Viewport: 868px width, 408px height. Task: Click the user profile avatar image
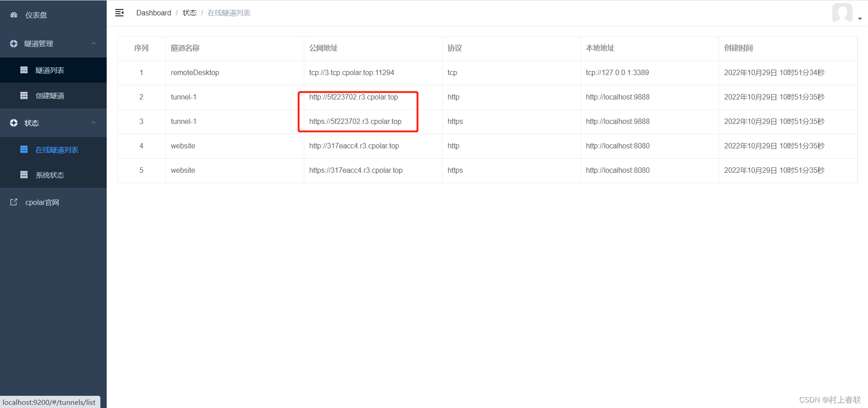click(842, 13)
